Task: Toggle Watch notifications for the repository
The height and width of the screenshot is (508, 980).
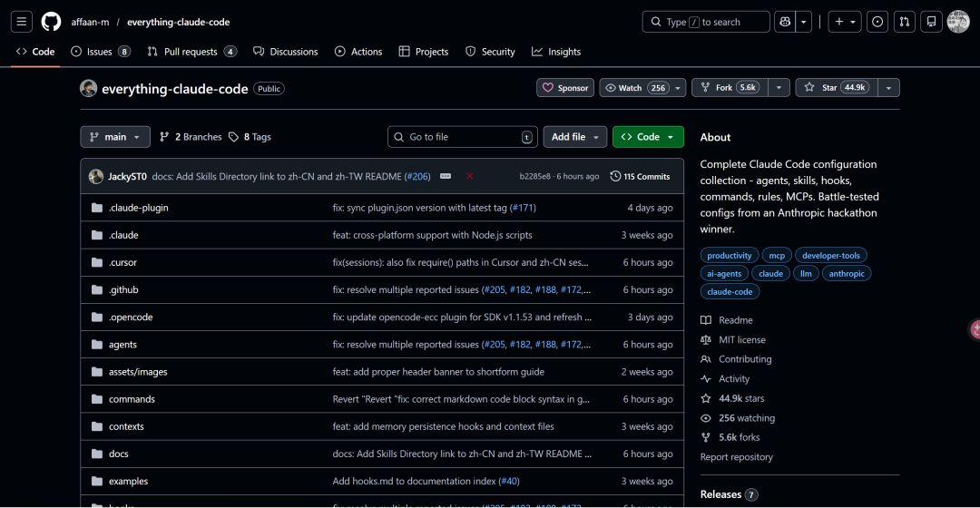Action: tap(636, 88)
